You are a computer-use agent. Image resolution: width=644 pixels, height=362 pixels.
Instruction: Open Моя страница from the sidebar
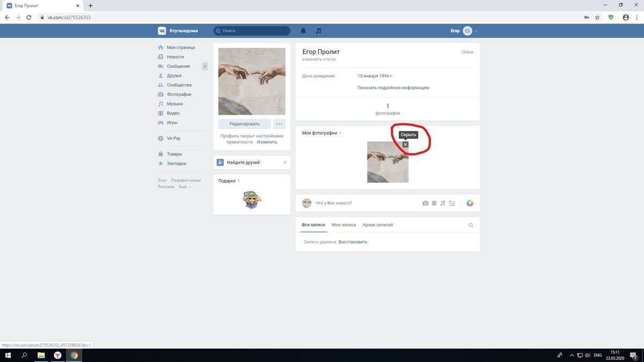[181, 47]
